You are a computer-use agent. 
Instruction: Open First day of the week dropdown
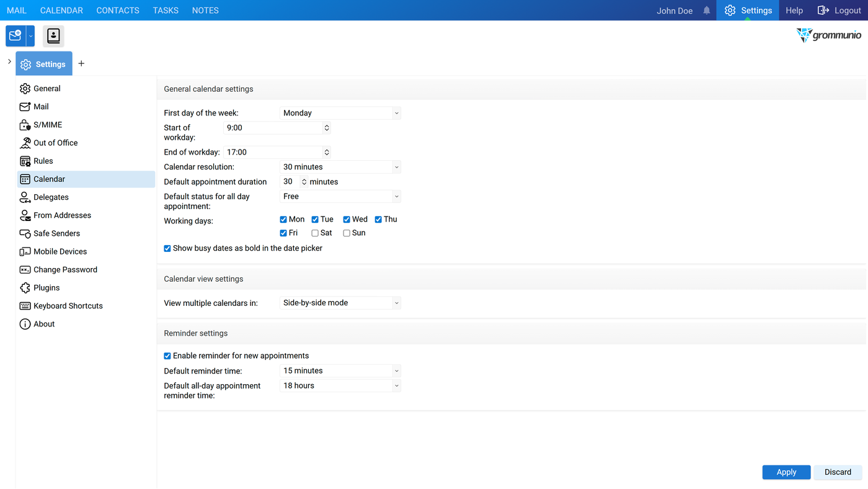340,113
